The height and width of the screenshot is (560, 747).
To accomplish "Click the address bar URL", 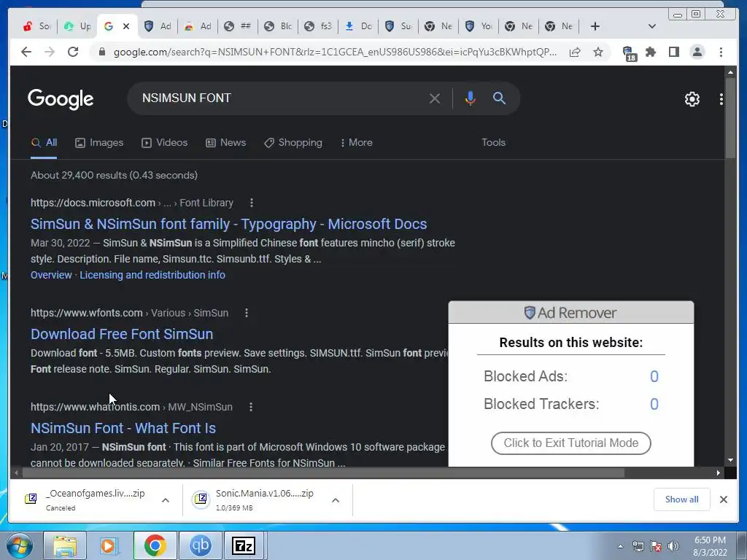I will point(335,52).
